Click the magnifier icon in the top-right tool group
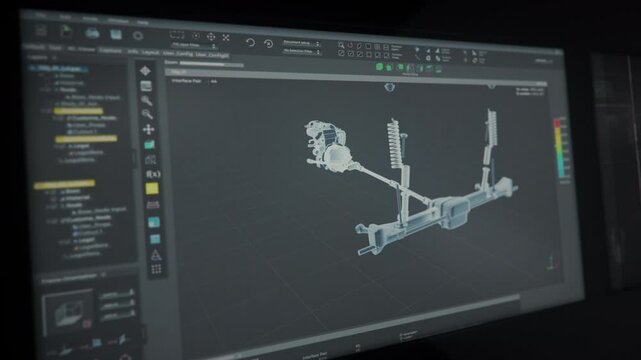This screenshot has height=360, width=641. (x=341, y=45)
